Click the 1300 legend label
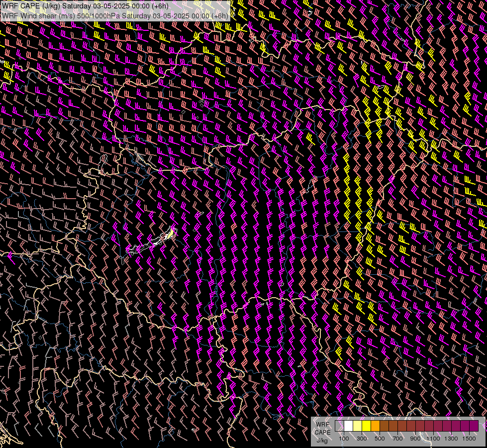The image size is (487, 448). (x=451, y=439)
